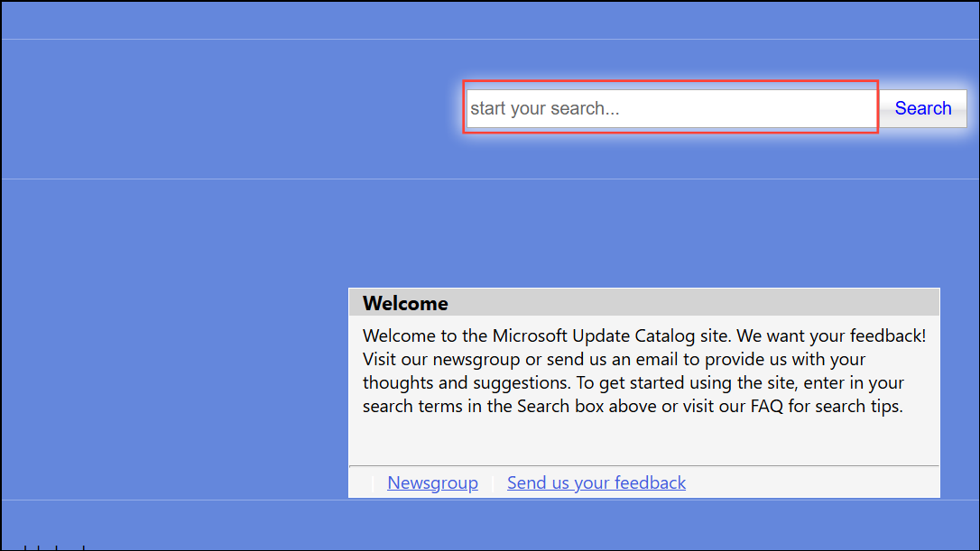The image size is (980, 551).
Task: Click the divider line above the footer links
Action: 643,465
